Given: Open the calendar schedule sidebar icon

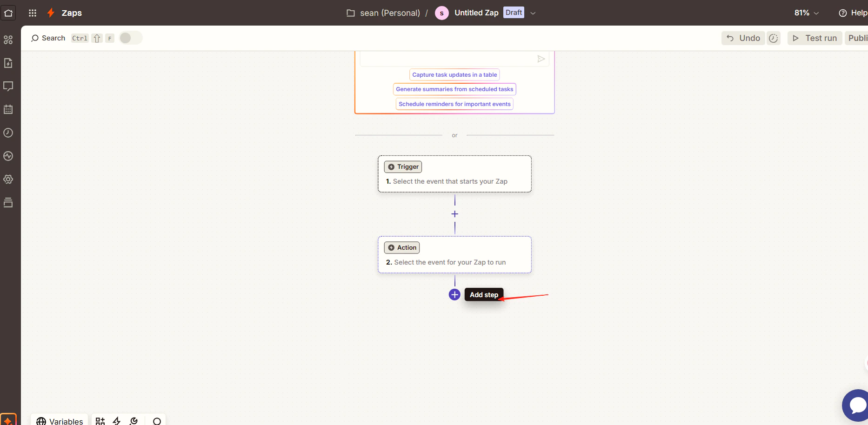Looking at the screenshot, I should pyautogui.click(x=8, y=110).
